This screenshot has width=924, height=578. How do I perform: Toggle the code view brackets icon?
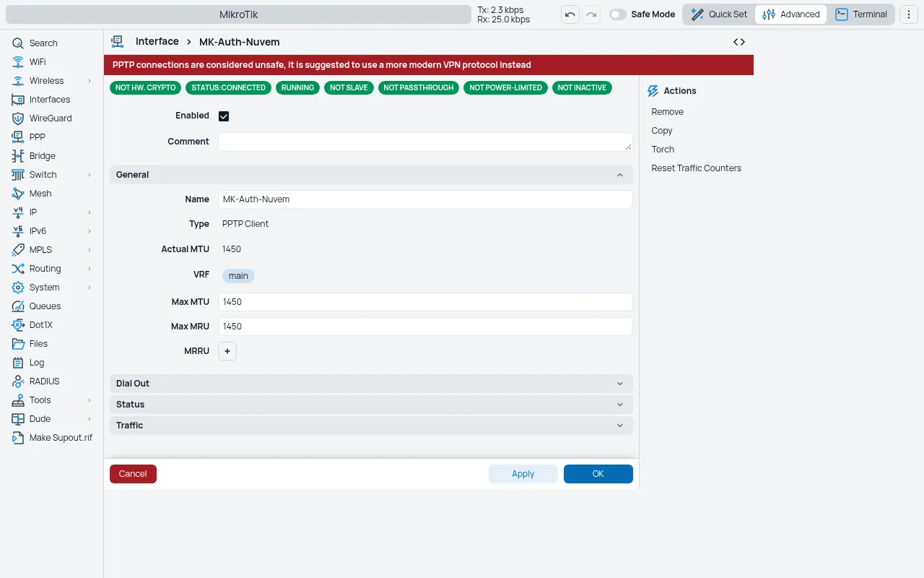[739, 42]
